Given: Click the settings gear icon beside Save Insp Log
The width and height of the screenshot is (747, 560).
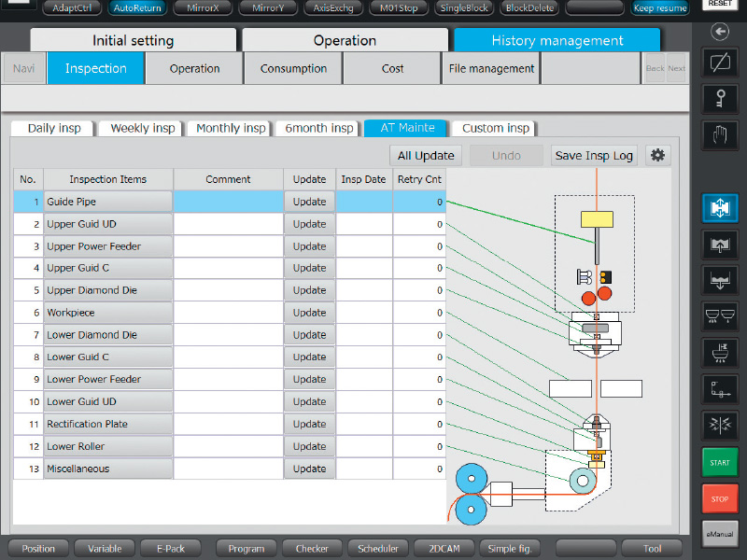Looking at the screenshot, I should (x=658, y=156).
